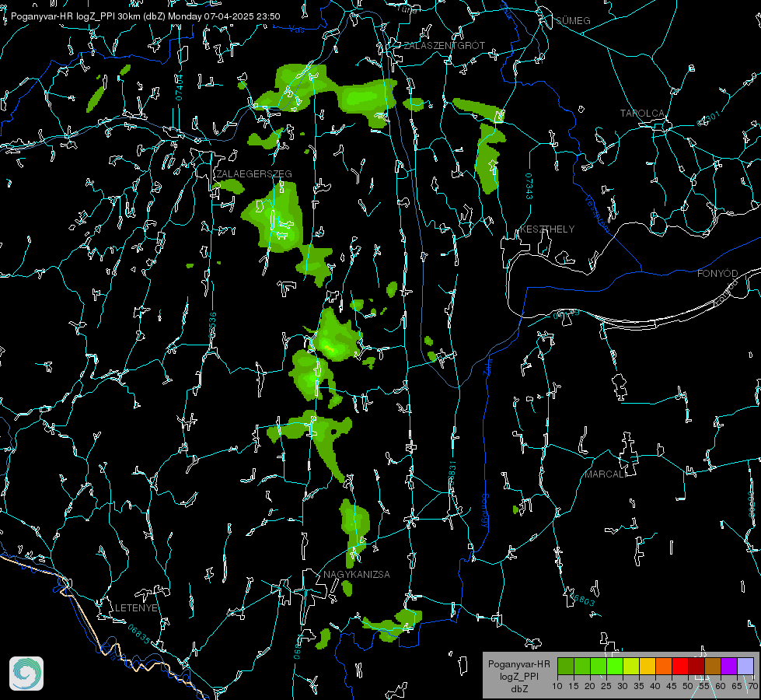
Task: Pick the 30-35 dBZ yellow-green legend swatch
Action: [x=631, y=666]
